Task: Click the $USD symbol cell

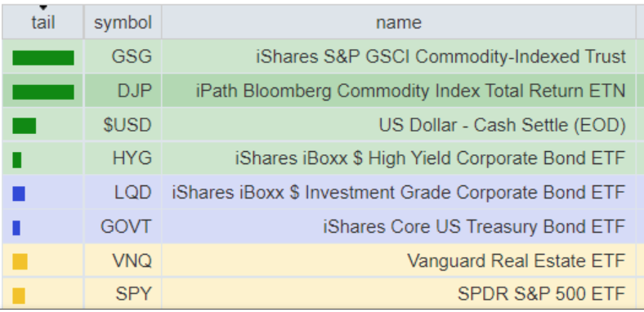Action: [123, 125]
